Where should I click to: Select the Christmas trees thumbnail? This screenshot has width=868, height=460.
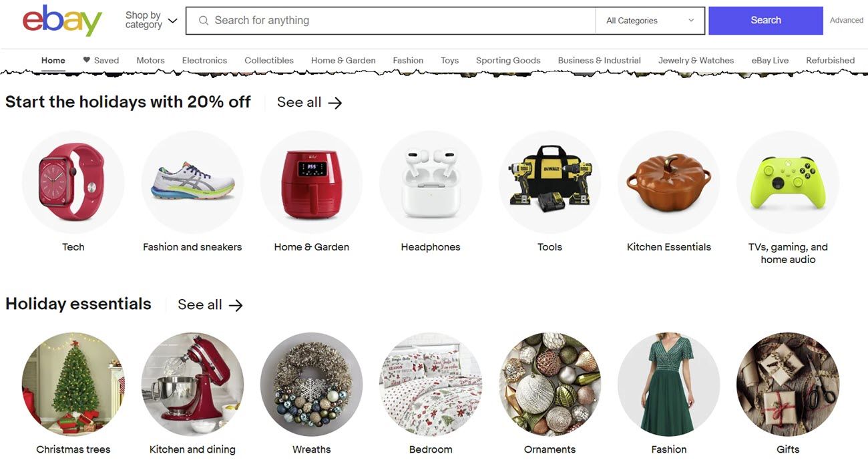click(73, 384)
